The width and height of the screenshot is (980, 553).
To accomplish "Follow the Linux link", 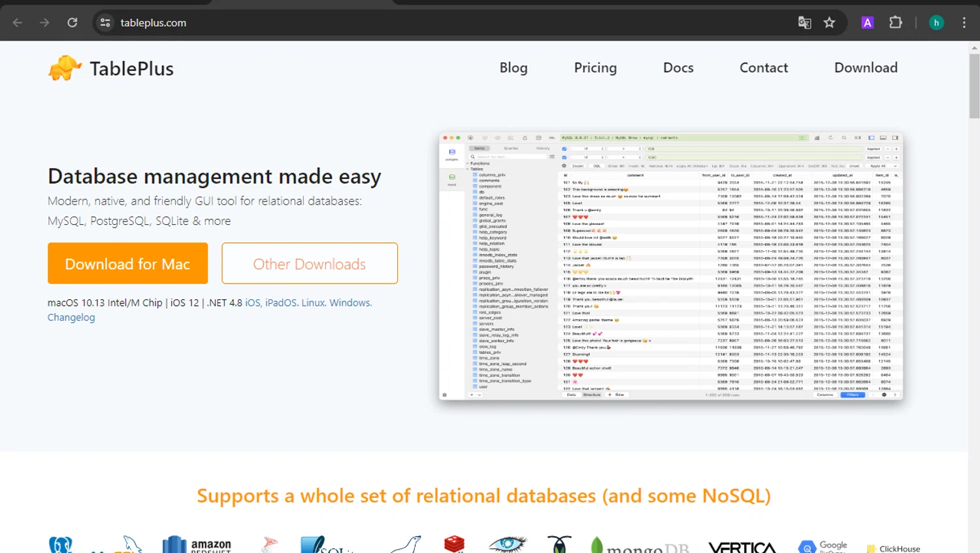I will pos(313,303).
